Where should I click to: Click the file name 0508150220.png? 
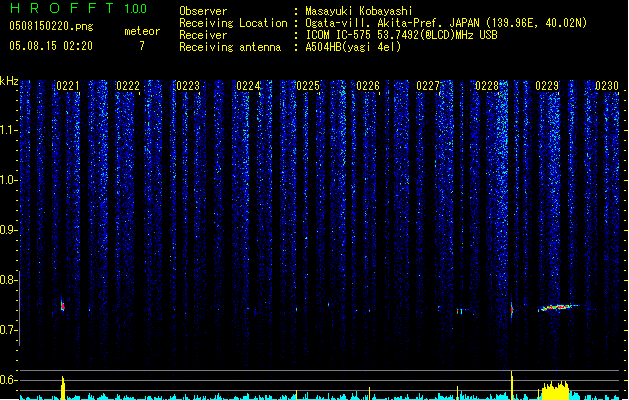pyautogui.click(x=51, y=26)
